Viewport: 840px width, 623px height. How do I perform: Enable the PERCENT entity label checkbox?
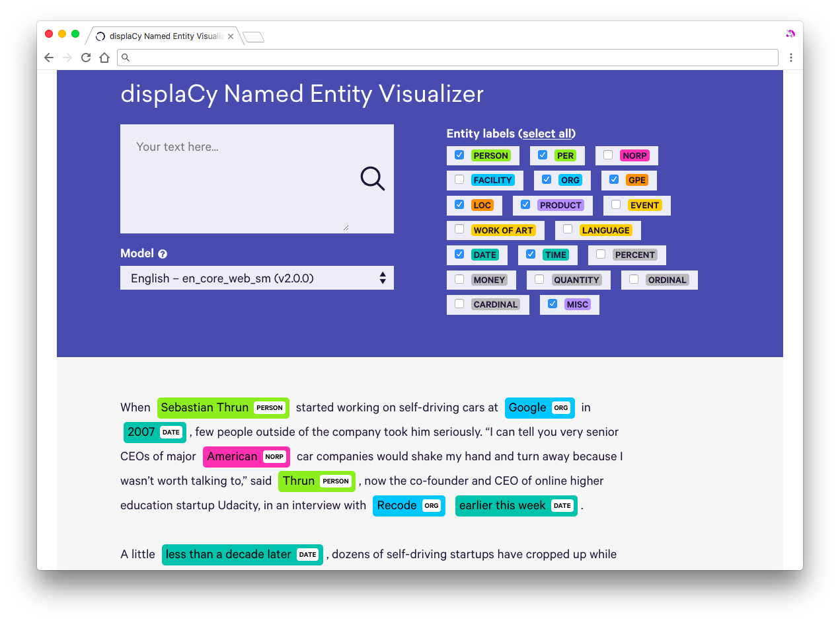601,254
